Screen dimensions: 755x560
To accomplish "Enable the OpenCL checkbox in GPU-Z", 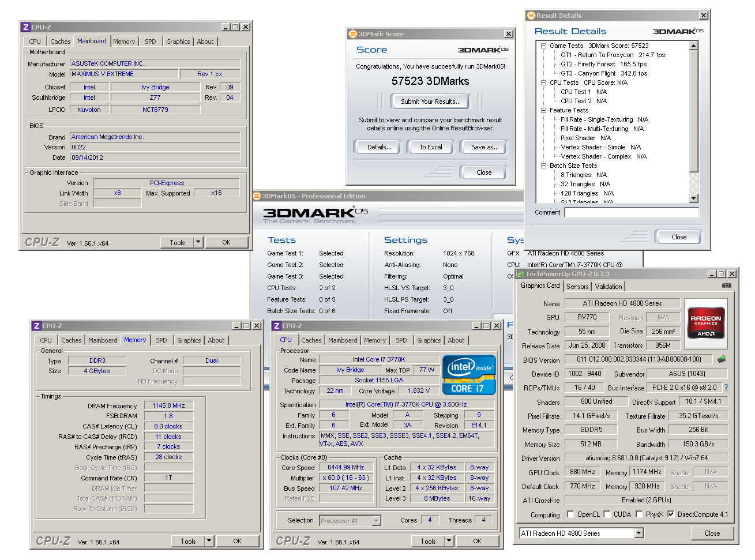I will (570, 514).
